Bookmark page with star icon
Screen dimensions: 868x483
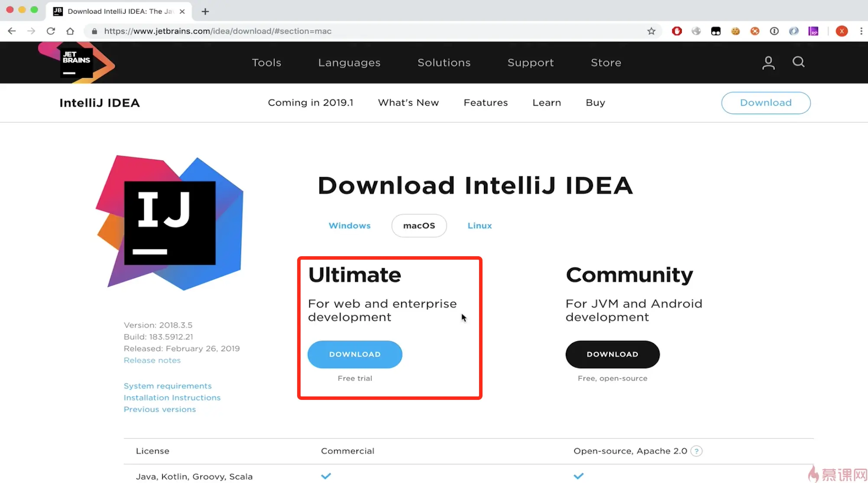pyautogui.click(x=651, y=31)
